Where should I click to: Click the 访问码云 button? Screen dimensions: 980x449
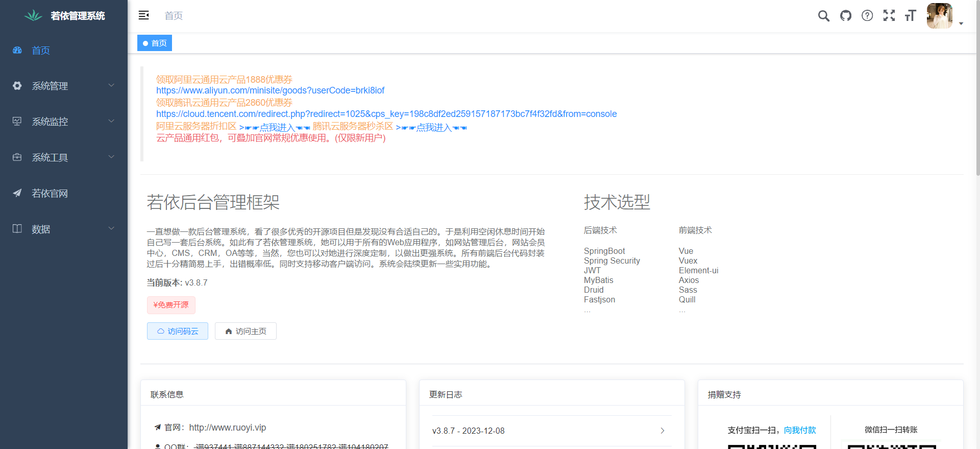click(x=178, y=331)
